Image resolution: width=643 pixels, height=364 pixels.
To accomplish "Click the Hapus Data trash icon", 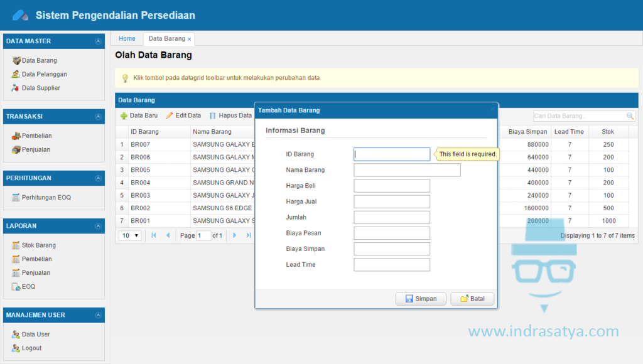I will [x=213, y=115].
